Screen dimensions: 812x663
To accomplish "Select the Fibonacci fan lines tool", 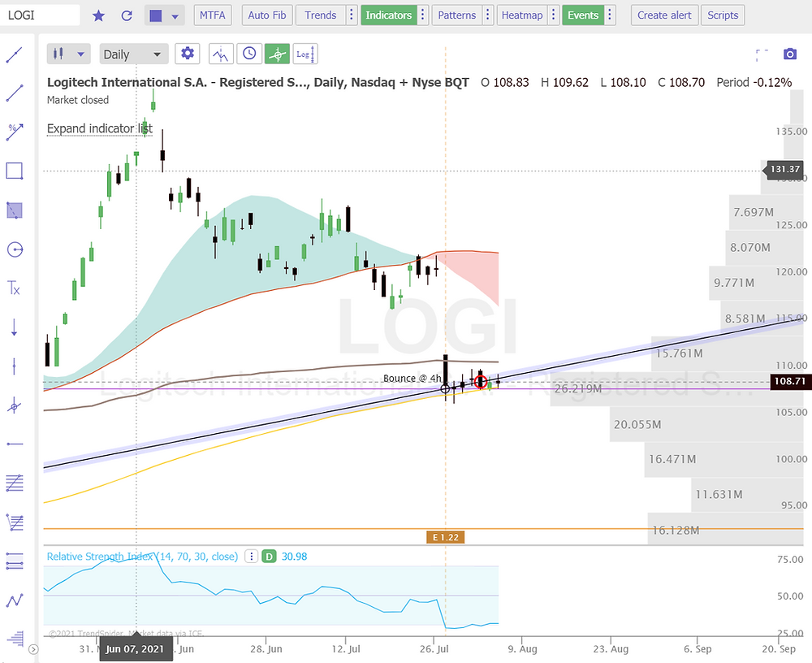I will 15,522.
